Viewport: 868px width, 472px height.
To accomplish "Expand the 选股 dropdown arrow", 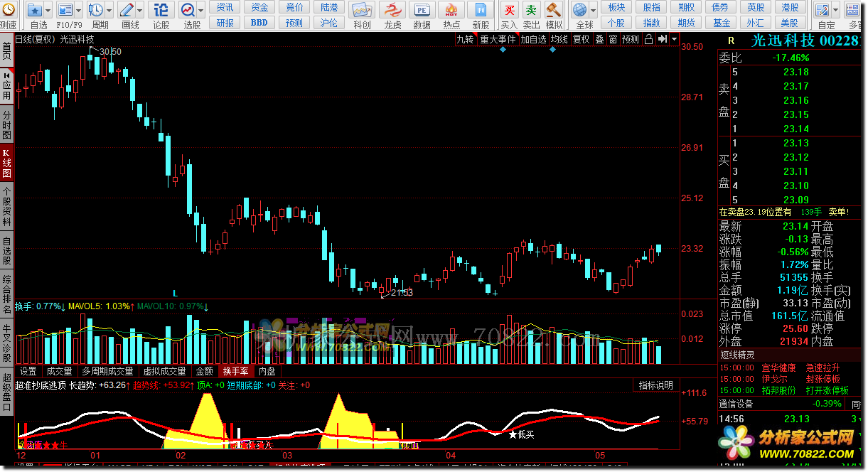I will [201, 10].
